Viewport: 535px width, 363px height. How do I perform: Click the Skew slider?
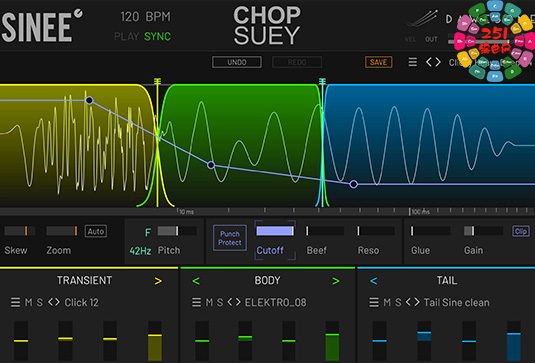tap(20, 231)
